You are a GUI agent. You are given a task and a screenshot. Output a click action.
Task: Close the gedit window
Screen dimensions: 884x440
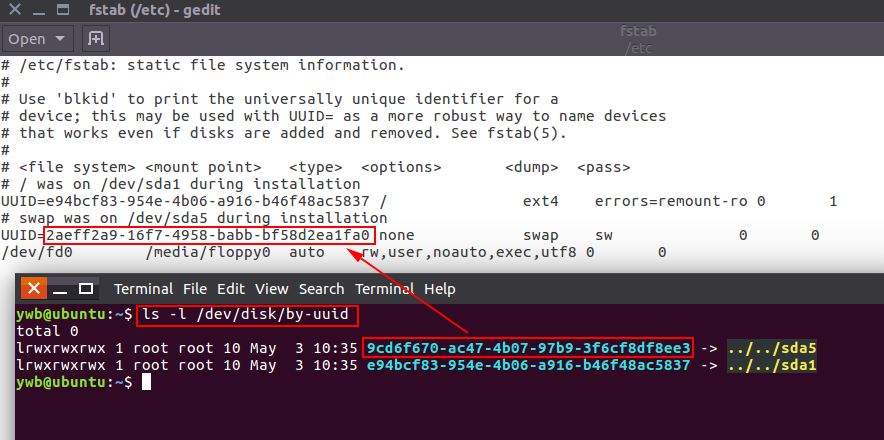pyautogui.click(x=16, y=10)
